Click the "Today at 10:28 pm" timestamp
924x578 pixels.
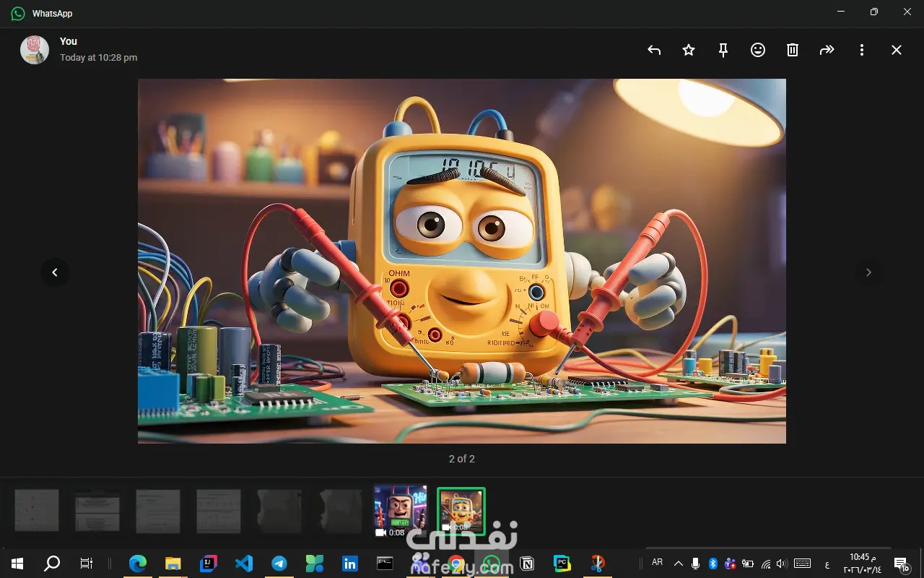point(98,57)
